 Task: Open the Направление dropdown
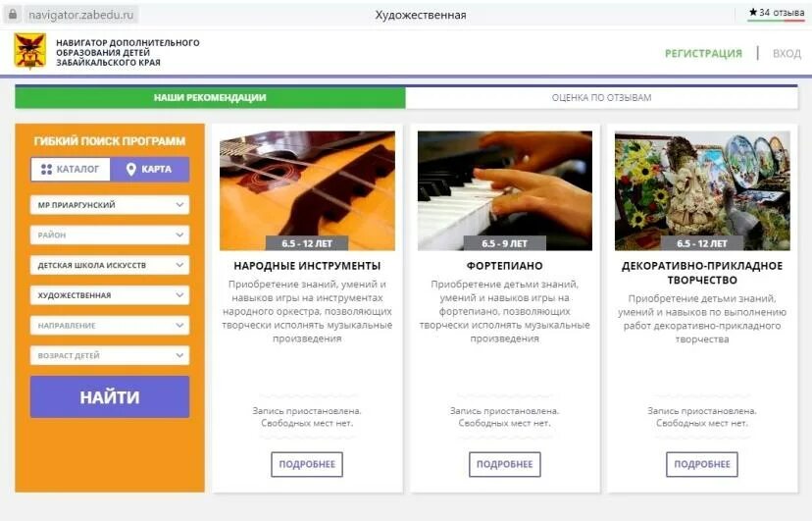110,325
